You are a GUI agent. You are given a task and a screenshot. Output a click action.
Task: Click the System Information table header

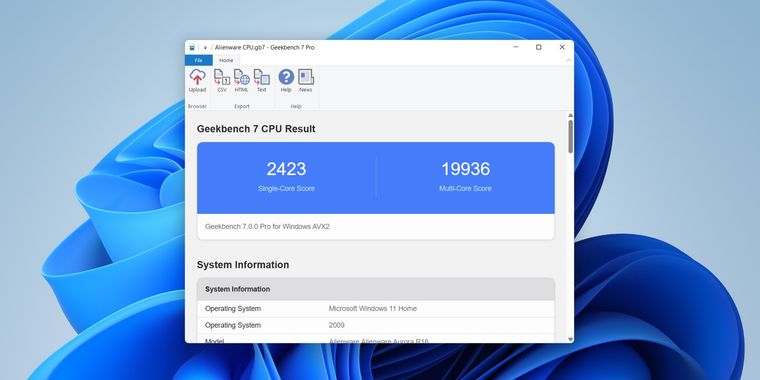click(376, 289)
